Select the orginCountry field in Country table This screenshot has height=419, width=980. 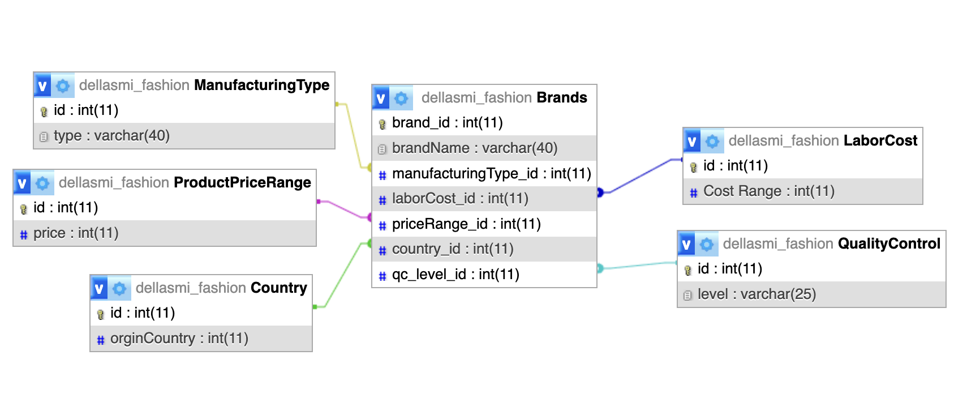[179, 339]
